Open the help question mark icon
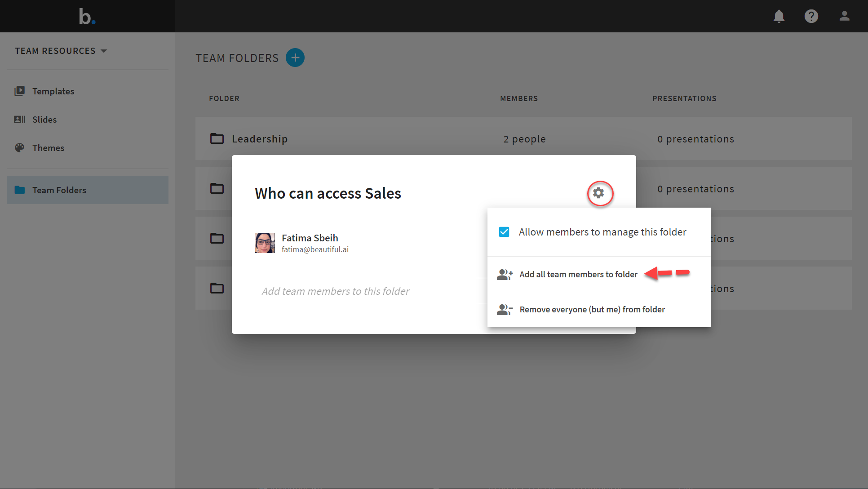The width and height of the screenshot is (868, 489). click(x=811, y=17)
